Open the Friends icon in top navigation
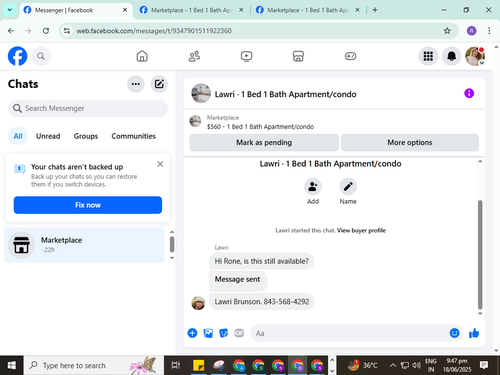The width and height of the screenshot is (500, 375). (194, 56)
